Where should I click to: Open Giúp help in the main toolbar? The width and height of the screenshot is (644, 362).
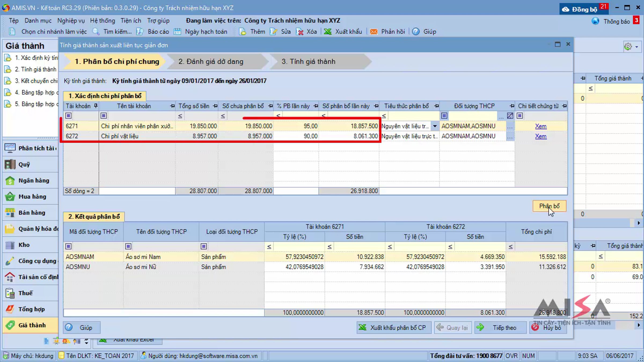(424, 32)
